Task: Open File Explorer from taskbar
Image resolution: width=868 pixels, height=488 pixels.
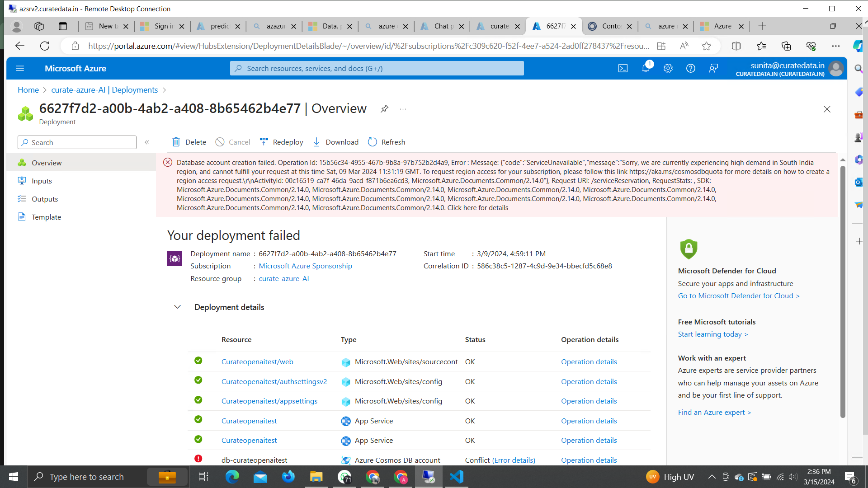Action: pyautogui.click(x=316, y=477)
